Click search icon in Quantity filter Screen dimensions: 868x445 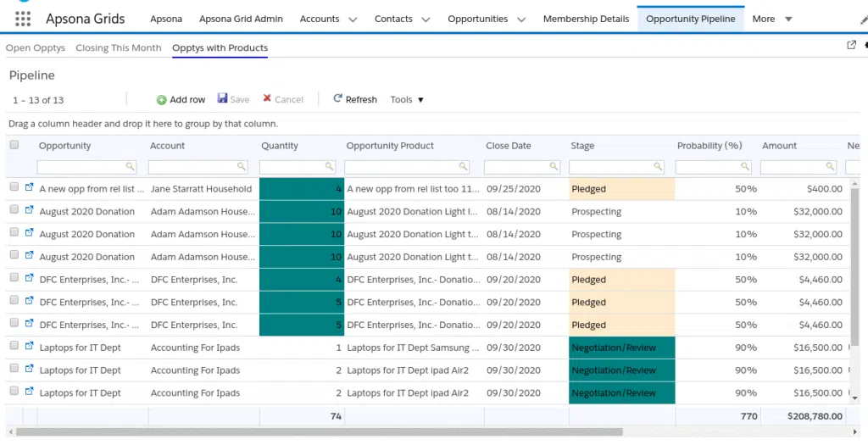coord(329,166)
